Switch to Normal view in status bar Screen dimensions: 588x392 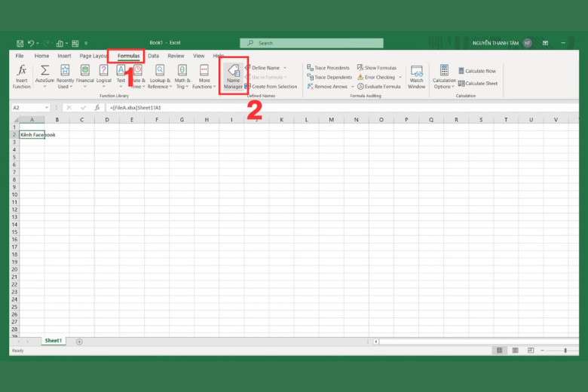(499, 351)
